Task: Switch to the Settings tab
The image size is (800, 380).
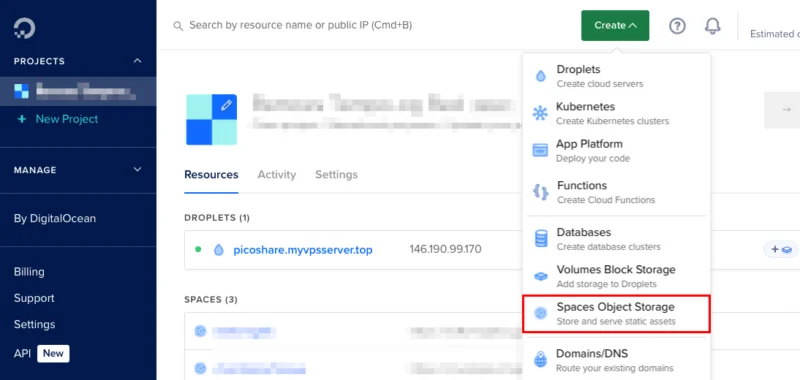Action: click(336, 174)
